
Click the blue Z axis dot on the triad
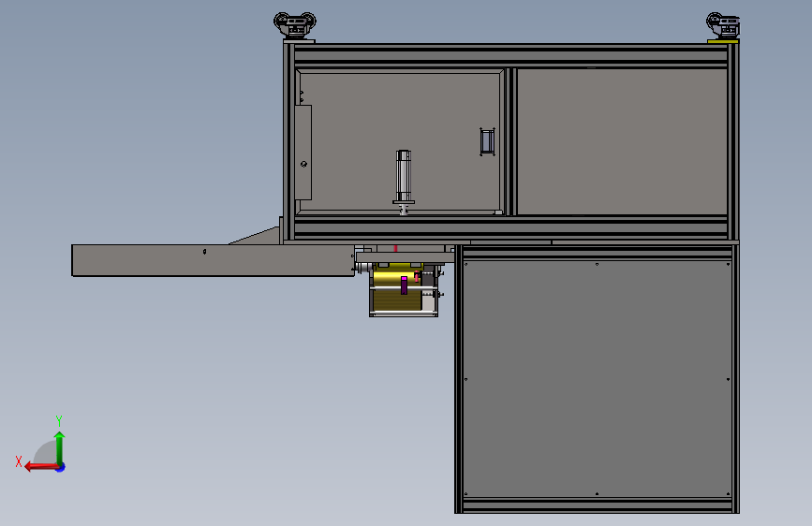click(x=61, y=468)
